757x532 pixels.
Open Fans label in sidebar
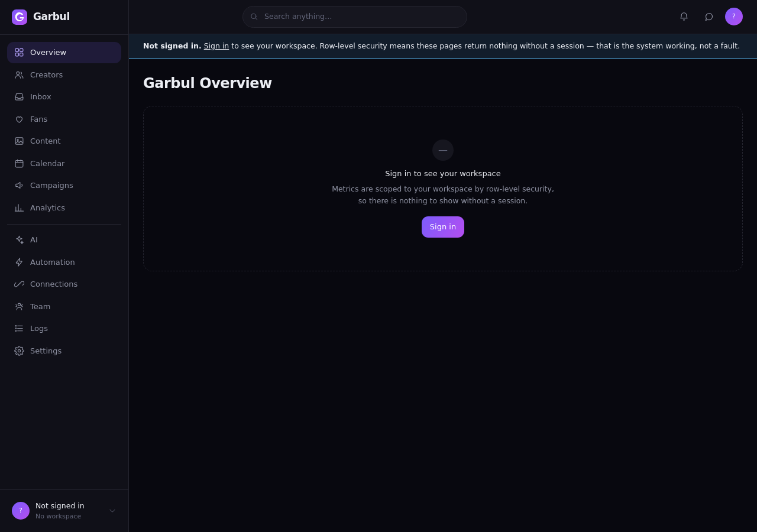click(38, 119)
